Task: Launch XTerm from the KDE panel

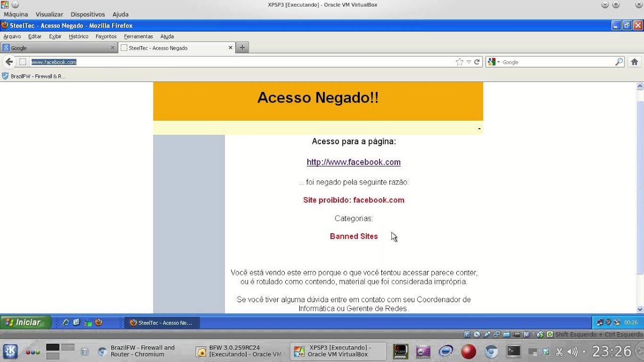Action: click(x=400, y=351)
